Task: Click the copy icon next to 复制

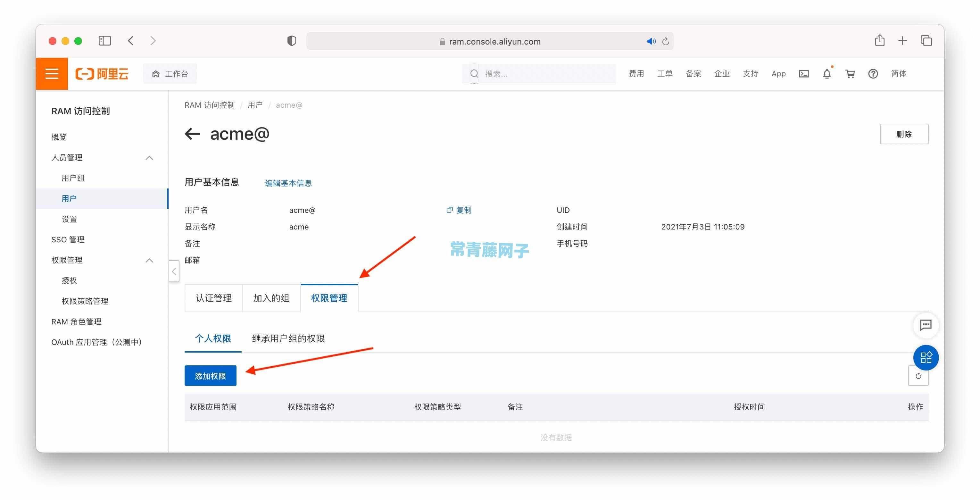Action: pos(449,210)
